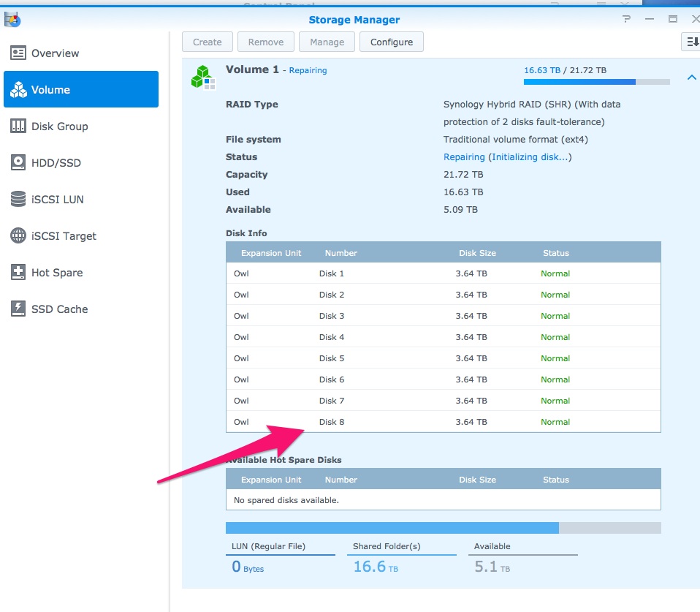
Task: Click the Capacity value 21.72 TB
Action: (463, 175)
